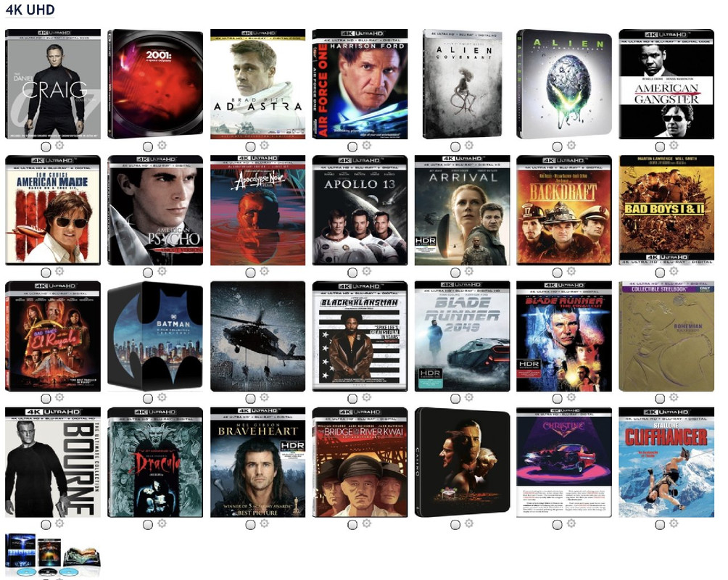Click the 4K UHD section heading
This screenshot has height=580, width=728.
pos(30,9)
